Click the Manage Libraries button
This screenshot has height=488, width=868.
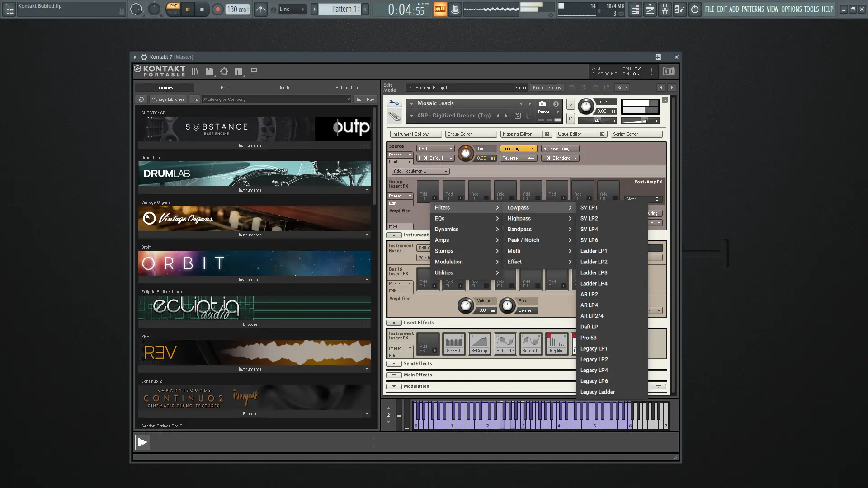tap(168, 99)
